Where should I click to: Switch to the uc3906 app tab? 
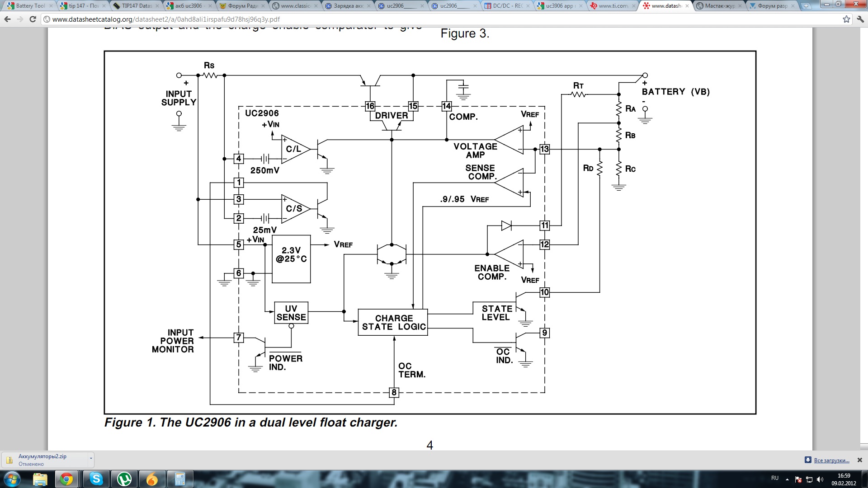560,6
